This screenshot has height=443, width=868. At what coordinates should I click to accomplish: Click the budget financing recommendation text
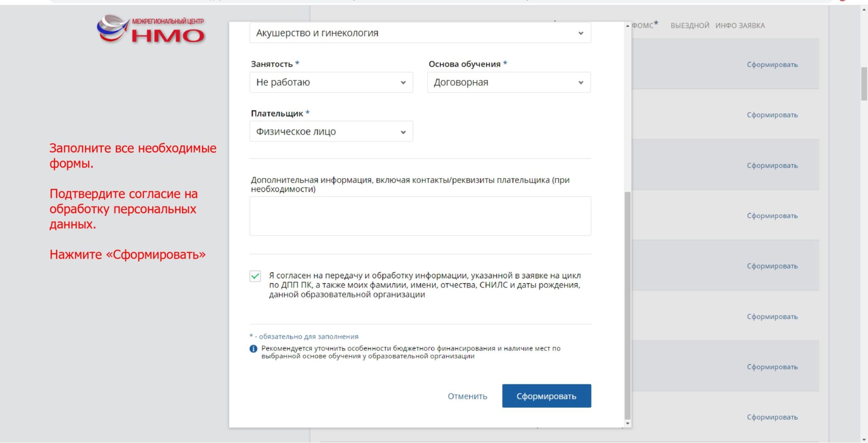pos(411,352)
